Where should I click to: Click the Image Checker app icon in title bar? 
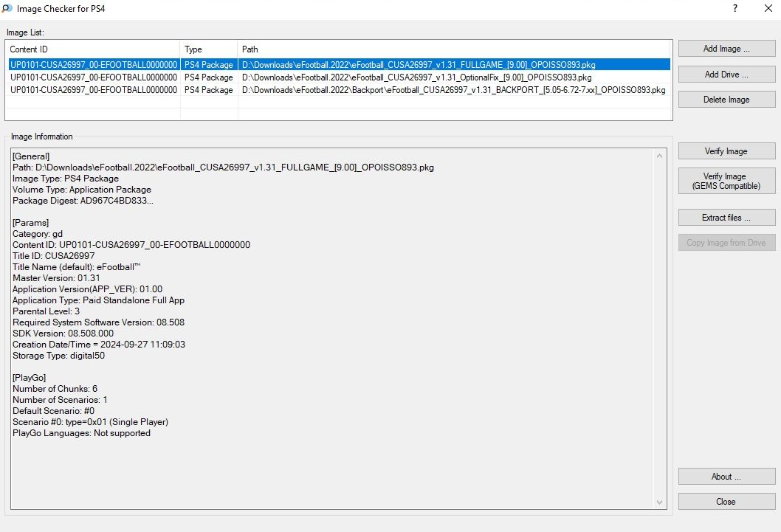(7, 9)
